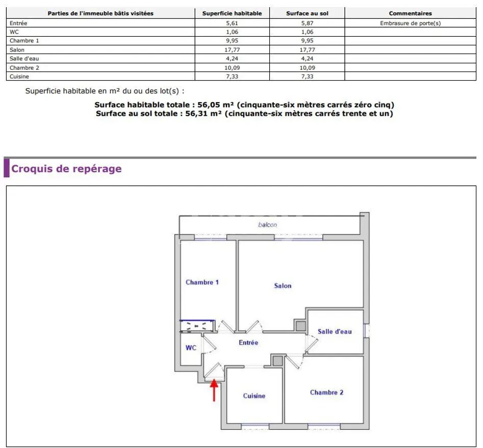
Task: Click the 'WC' row label in table
Action: (x=14, y=32)
